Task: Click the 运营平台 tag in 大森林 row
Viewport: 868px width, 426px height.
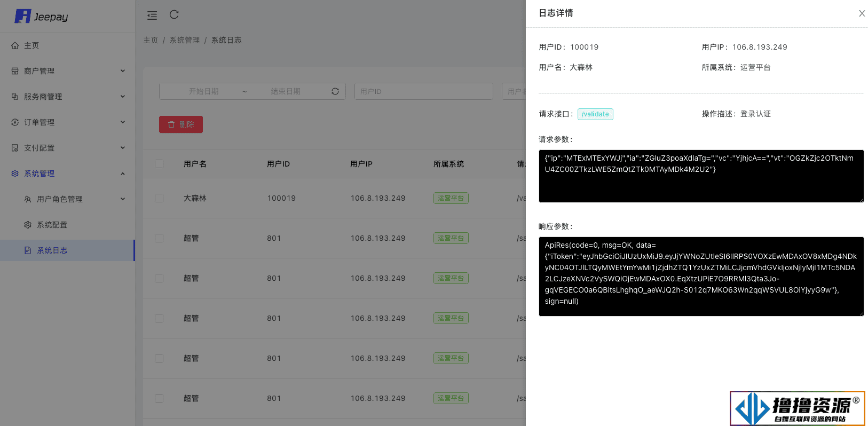Action: pyautogui.click(x=451, y=198)
